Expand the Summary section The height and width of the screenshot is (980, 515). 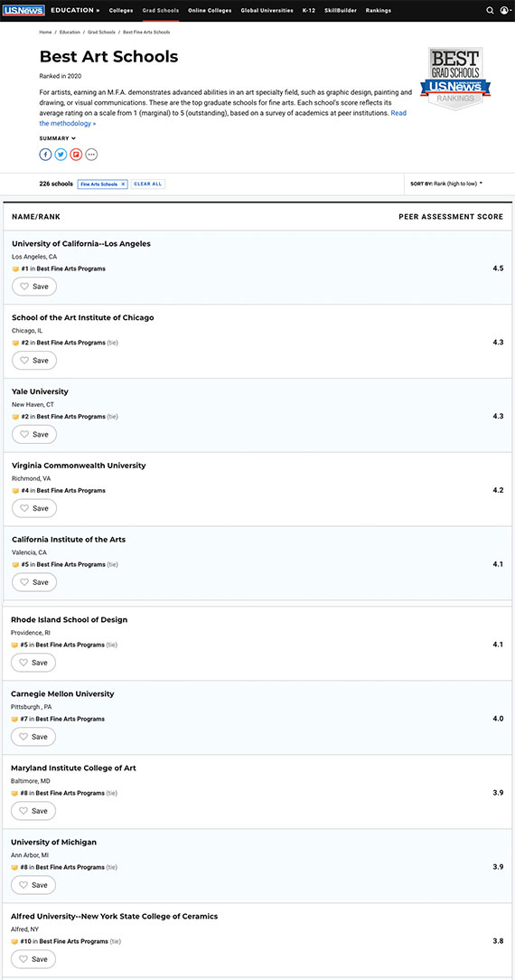(58, 138)
